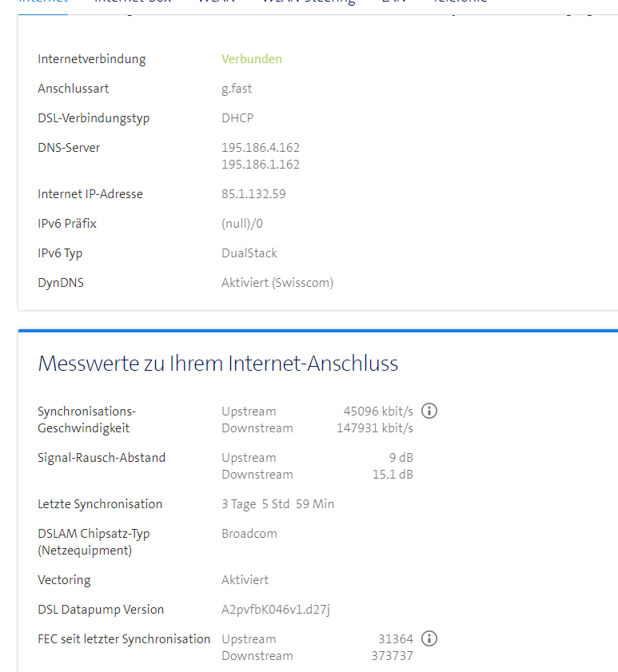Select the second DNS server 195.186.1.162

(261, 165)
